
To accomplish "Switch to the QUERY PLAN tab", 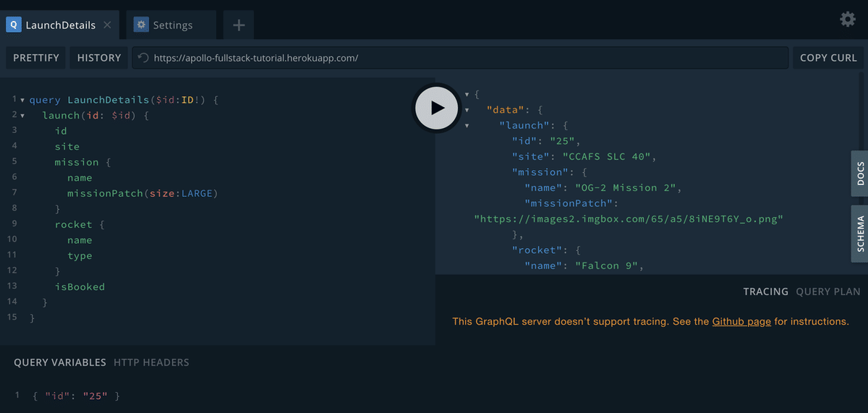I will tap(828, 291).
